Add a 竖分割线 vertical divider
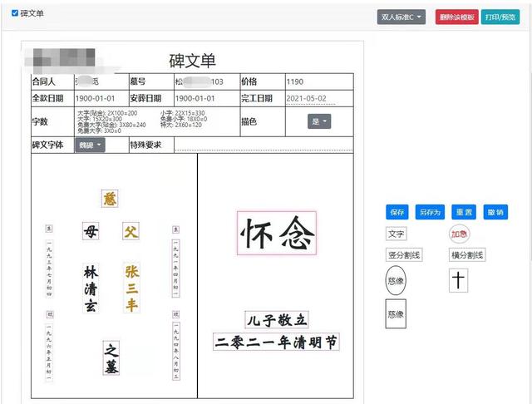The height and width of the screenshot is (404, 532). coord(404,254)
